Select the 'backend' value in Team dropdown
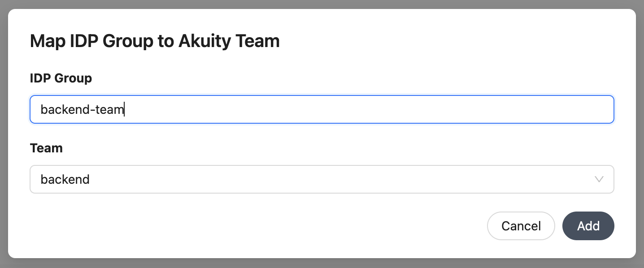The height and width of the screenshot is (268, 644). click(x=65, y=179)
